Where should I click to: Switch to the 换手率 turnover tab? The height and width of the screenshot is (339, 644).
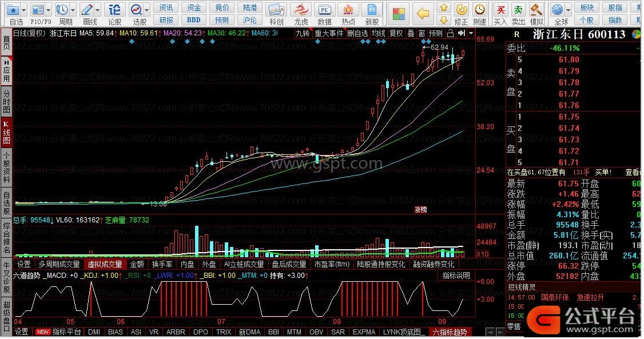pos(162,264)
